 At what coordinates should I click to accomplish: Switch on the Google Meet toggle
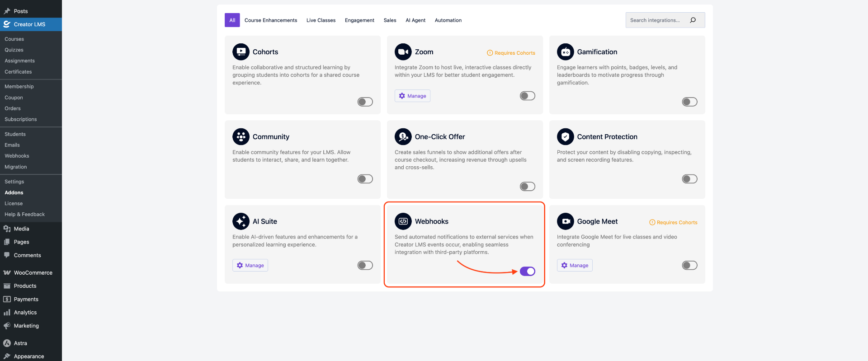pos(690,265)
